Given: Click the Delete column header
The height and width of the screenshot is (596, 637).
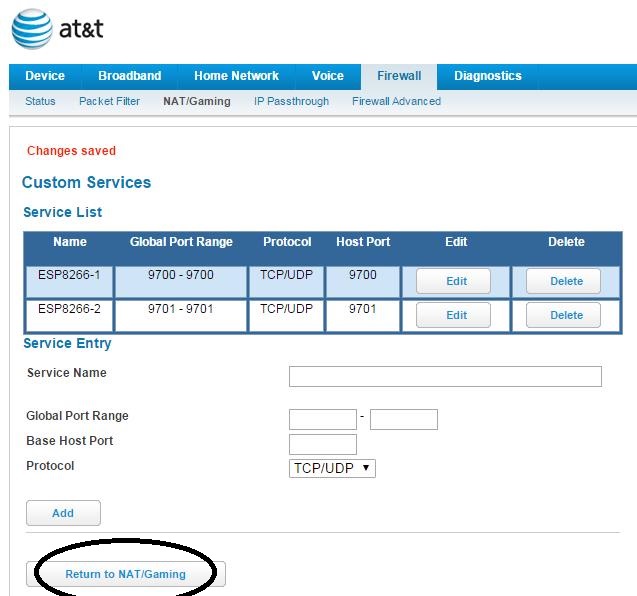Looking at the screenshot, I should pyautogui.click(x=566, y=242).
